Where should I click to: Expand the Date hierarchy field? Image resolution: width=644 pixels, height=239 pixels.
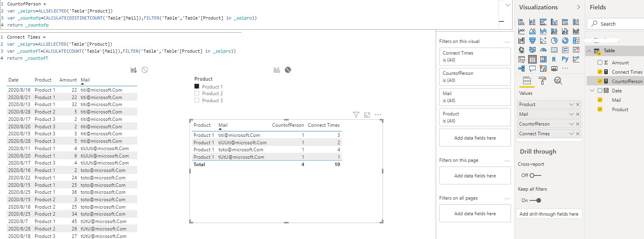592,90
